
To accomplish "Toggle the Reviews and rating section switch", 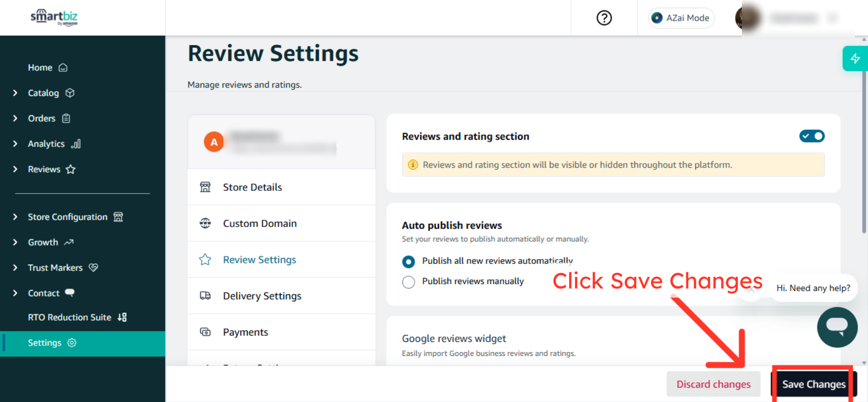I will click(x=812, y=136).
